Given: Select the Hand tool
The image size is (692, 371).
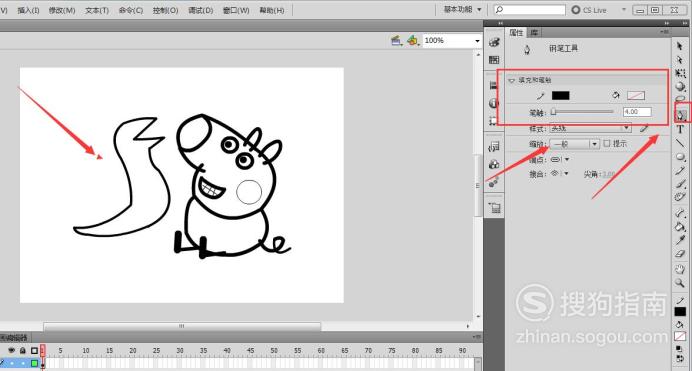Looking at the screenshot, I should (x=680, y=269).
